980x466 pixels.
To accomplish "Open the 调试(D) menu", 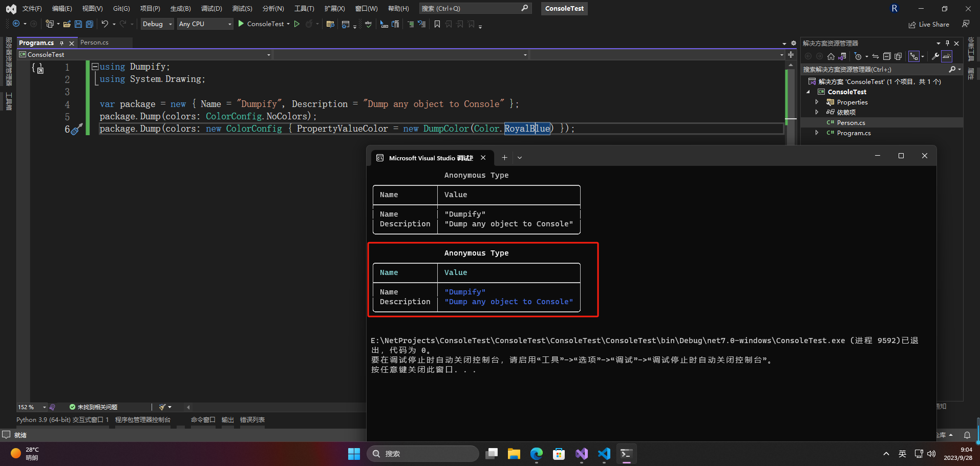I will (211, 9).
